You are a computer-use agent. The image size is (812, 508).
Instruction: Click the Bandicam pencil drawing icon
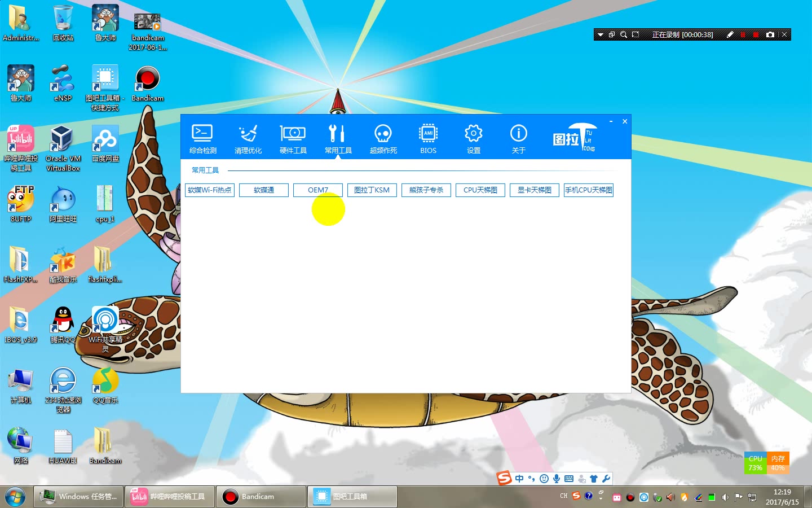(730, 35)
